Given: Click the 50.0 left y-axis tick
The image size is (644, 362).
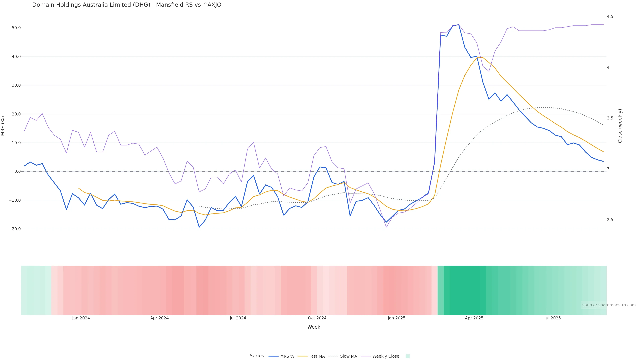Looking at the screenshot, I should coord(16,28).
